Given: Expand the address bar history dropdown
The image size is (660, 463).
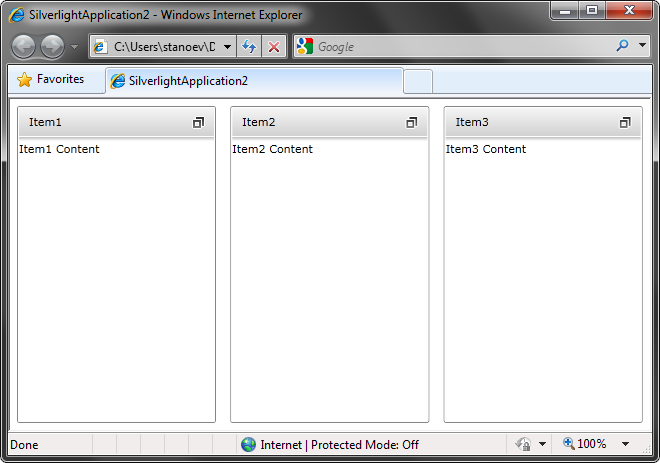Looking at the screenshot, I should pyautogui.click(x=227, y=46).
